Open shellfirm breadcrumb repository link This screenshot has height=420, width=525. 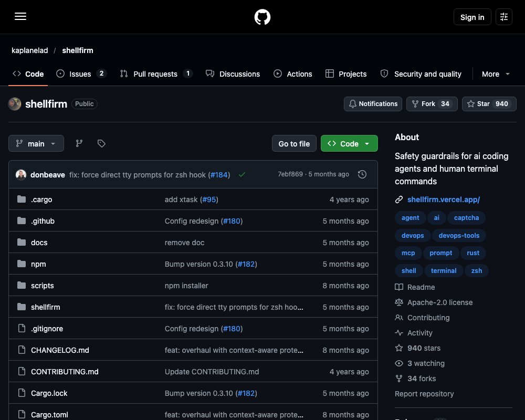point(78,50)
